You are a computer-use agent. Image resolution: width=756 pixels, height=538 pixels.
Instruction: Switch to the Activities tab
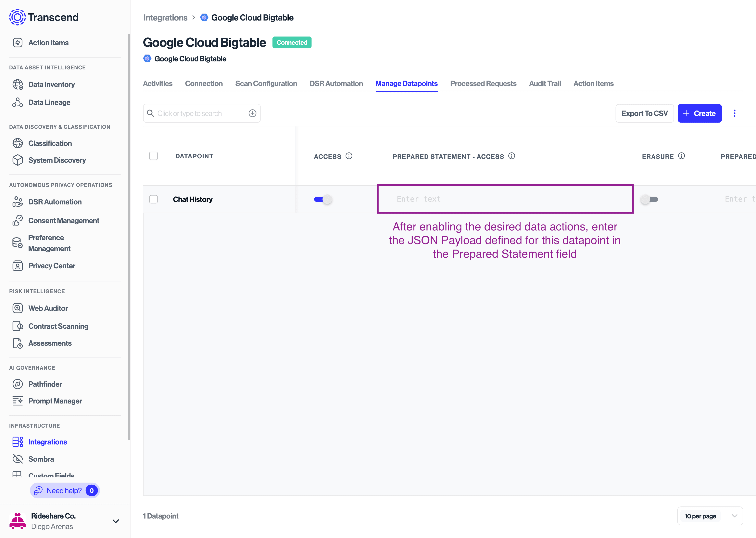coord(157,84)
